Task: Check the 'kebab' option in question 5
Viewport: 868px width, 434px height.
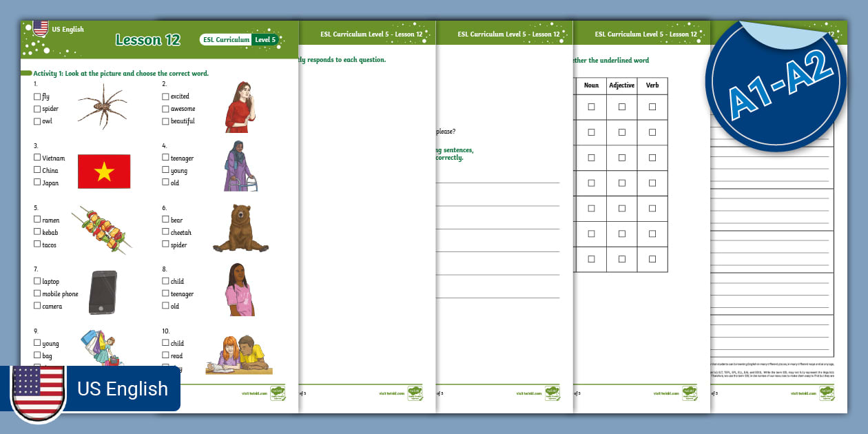Action: (37, 232)
